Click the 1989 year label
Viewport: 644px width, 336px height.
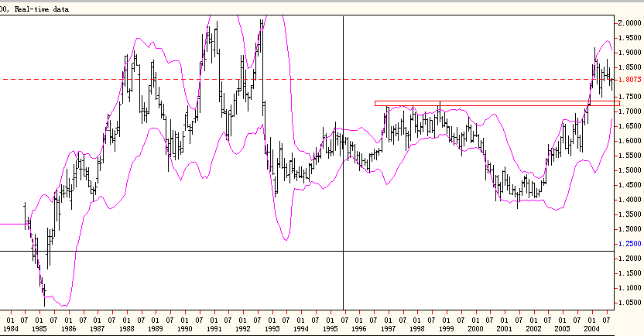[x=156, y=328]
